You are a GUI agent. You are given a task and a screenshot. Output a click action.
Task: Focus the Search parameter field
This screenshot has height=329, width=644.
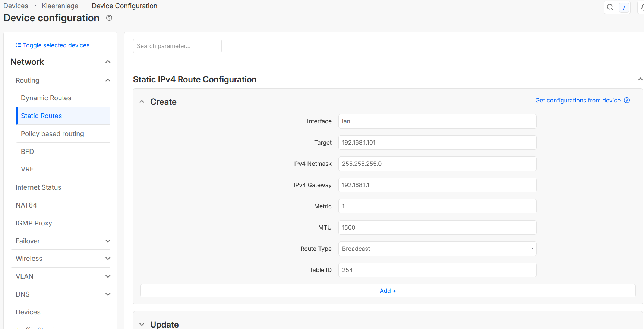point(177,46)
